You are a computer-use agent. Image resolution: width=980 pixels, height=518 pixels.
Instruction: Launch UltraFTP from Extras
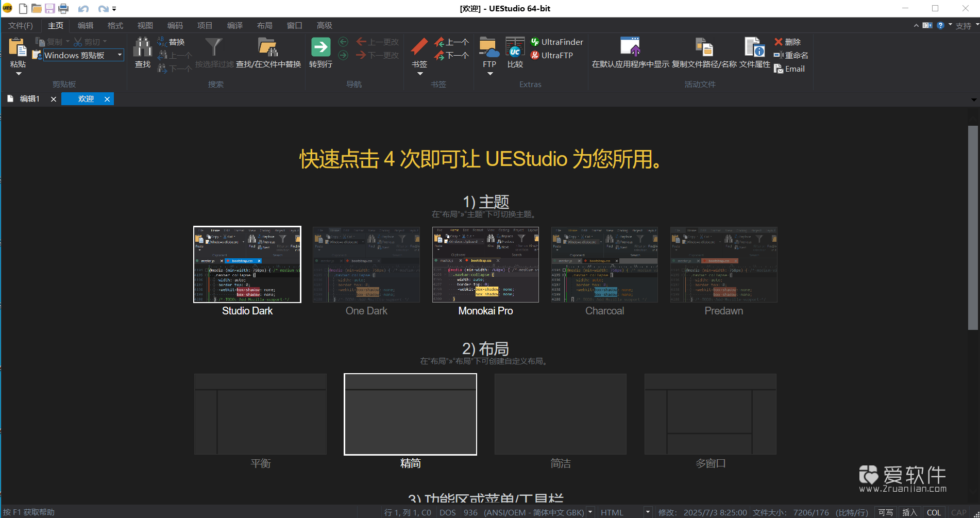[x=552, y=55]
